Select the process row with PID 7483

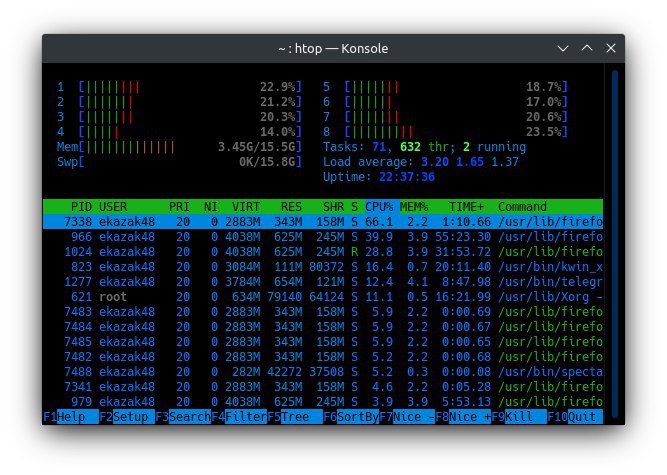pos(323,312)
